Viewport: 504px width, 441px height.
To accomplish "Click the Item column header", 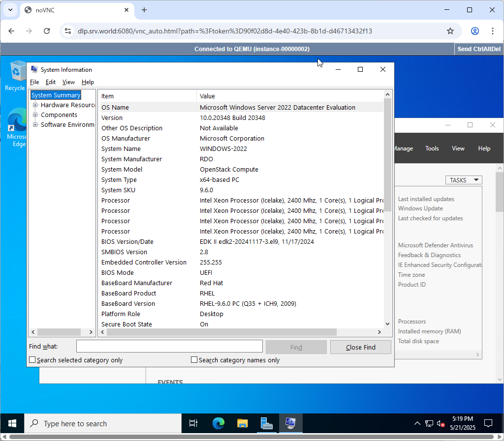I will tap(148, 96).
